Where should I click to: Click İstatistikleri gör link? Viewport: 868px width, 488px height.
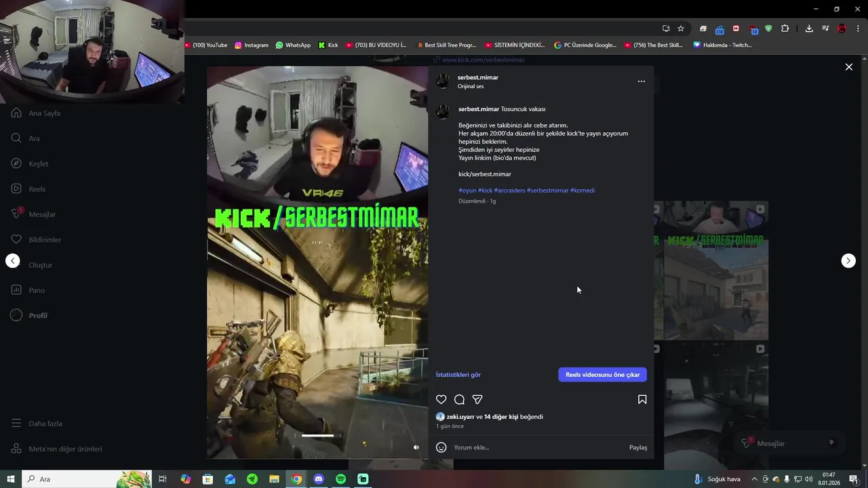coord(458,375)
